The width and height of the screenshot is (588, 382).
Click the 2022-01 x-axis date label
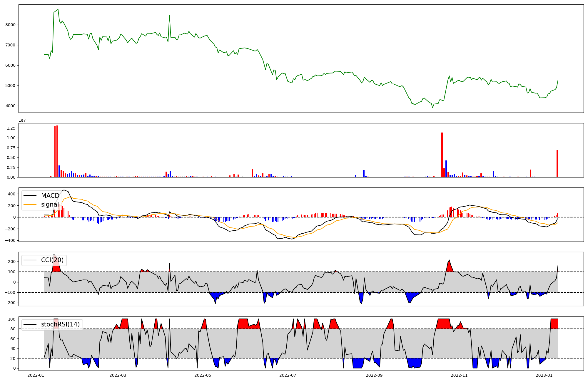tap(36, 375)
